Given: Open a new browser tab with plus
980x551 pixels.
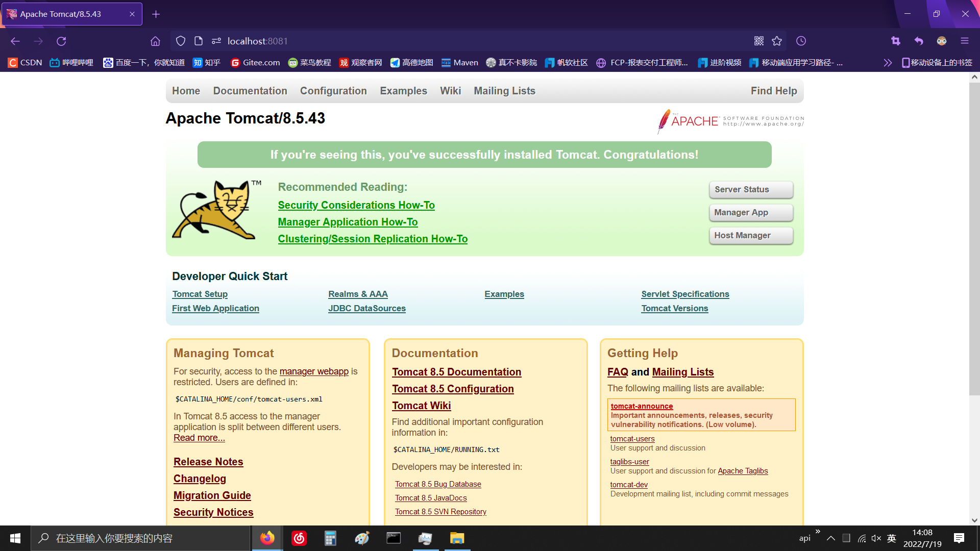Looking at the screenshot, I should [x=156, y=14].
